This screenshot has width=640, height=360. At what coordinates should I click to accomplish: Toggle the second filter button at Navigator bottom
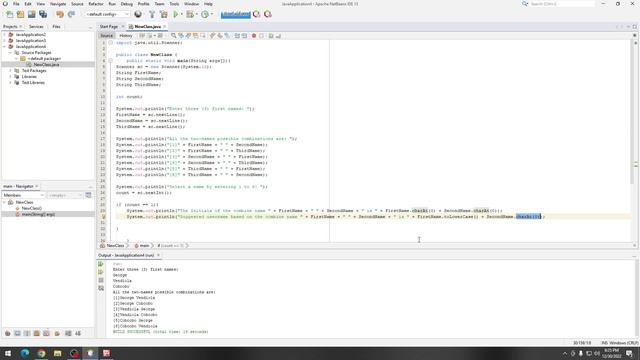(x=18, y=333)
